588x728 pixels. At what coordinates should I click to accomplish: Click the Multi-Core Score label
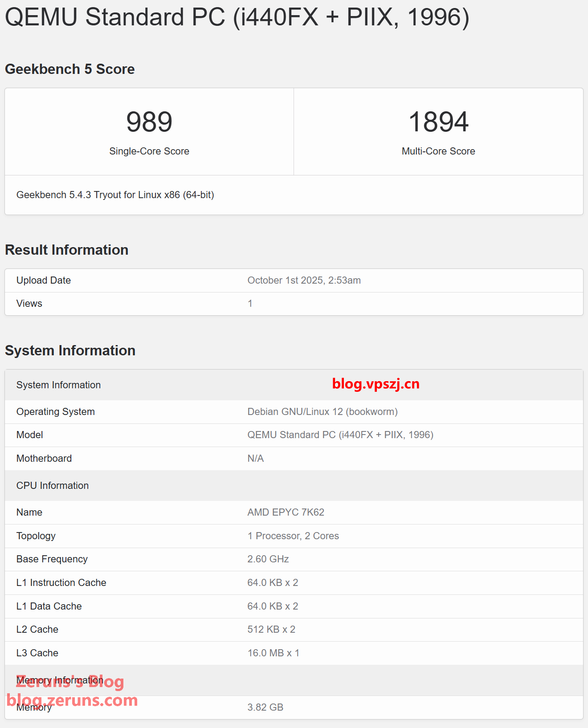438,151
